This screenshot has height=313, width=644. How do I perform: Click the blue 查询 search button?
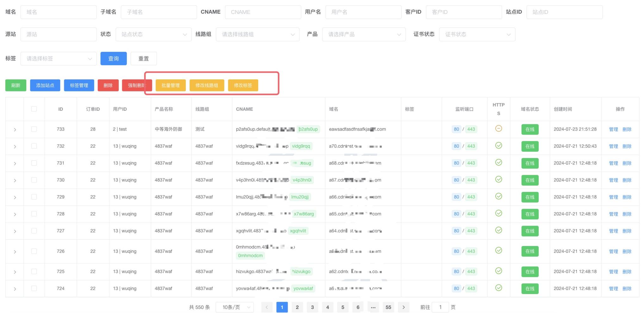coord(113,58)
